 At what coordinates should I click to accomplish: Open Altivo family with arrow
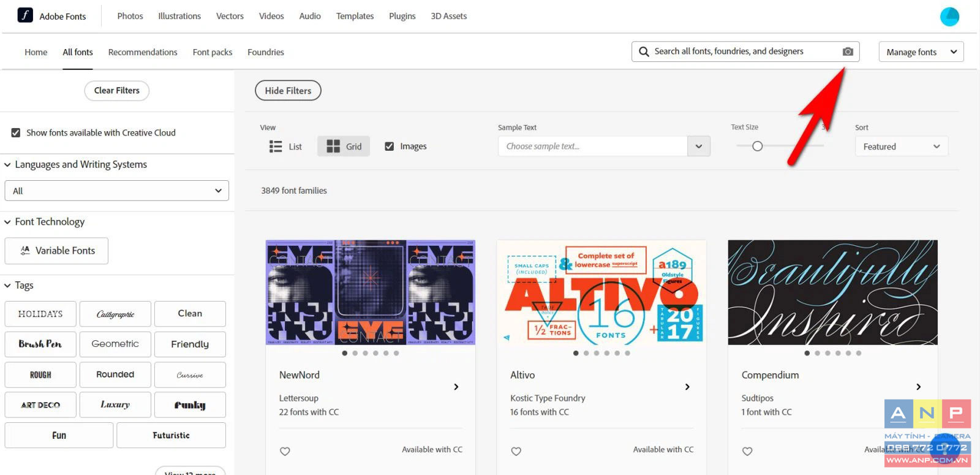[687, 387]
